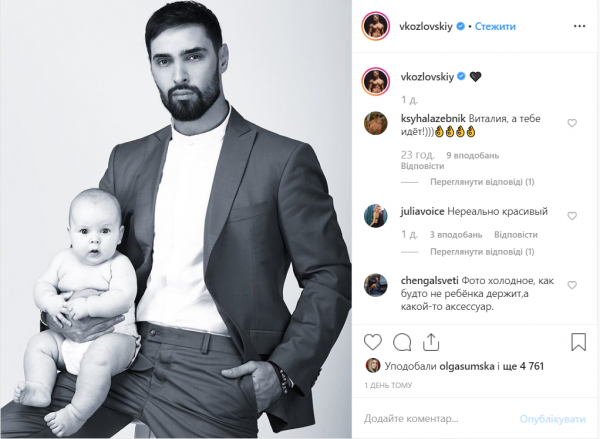Follow the account via Стежити
The image size is (600, 439).
click(495, 26)
